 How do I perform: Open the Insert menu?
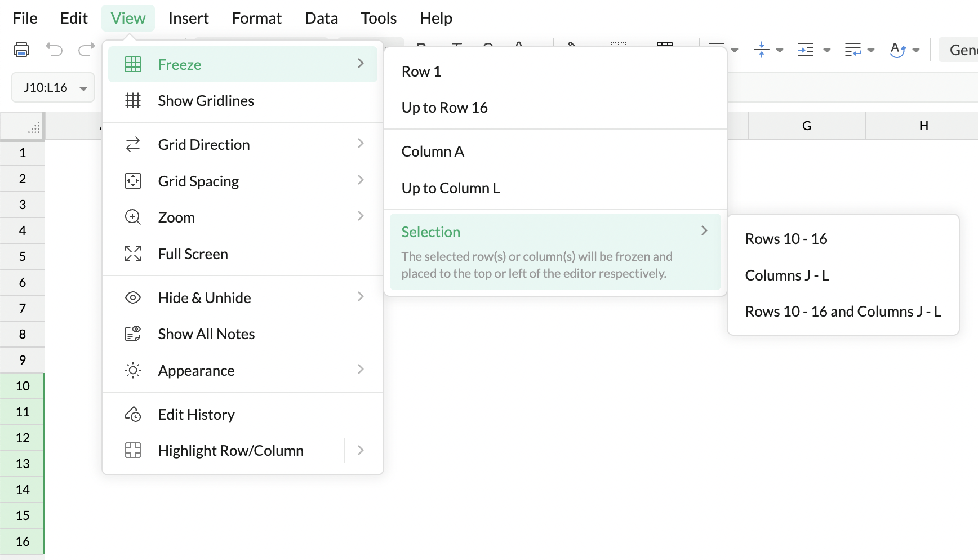click(188, 18)
